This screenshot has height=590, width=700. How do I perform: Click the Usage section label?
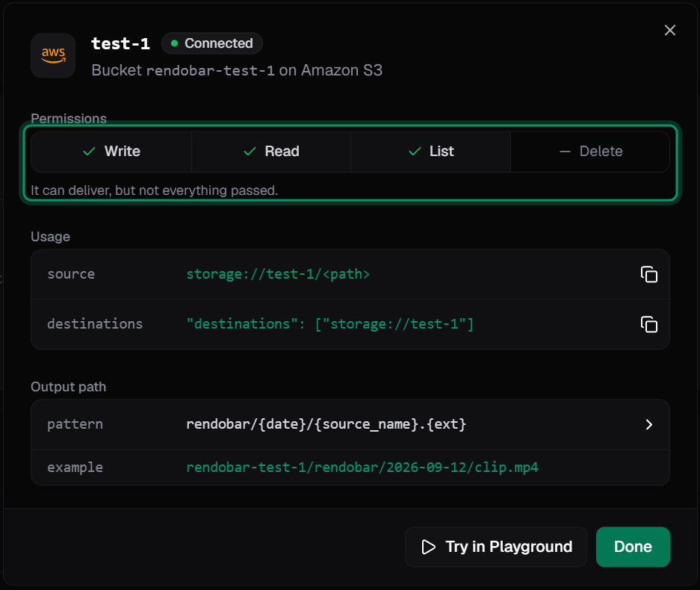click(x=51, y=237)
